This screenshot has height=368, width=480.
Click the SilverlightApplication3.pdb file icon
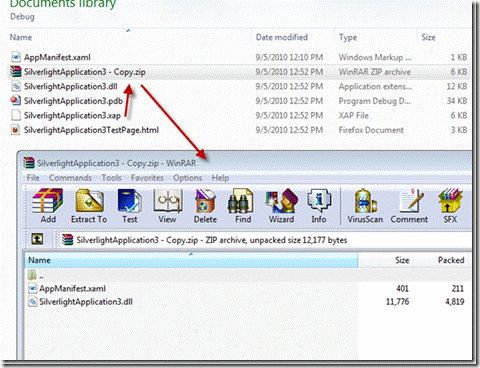[x=16, y=101]
